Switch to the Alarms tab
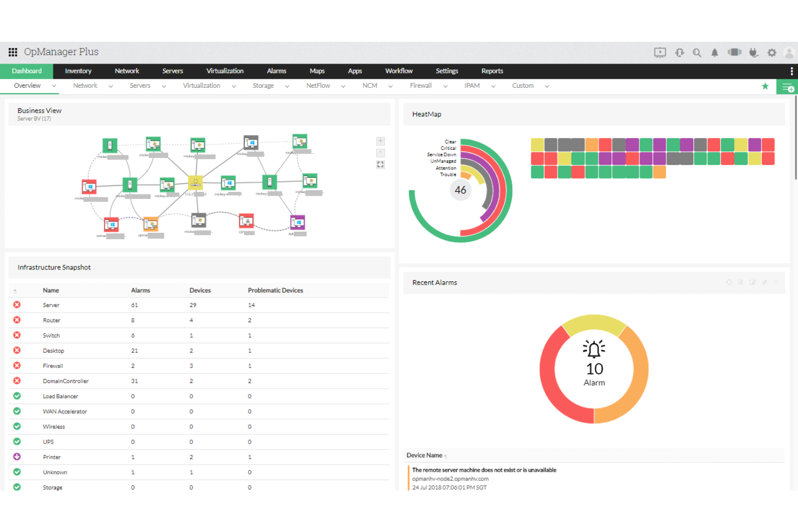The width and height of the screenshot is (798, 532). (x=276, y=71)
